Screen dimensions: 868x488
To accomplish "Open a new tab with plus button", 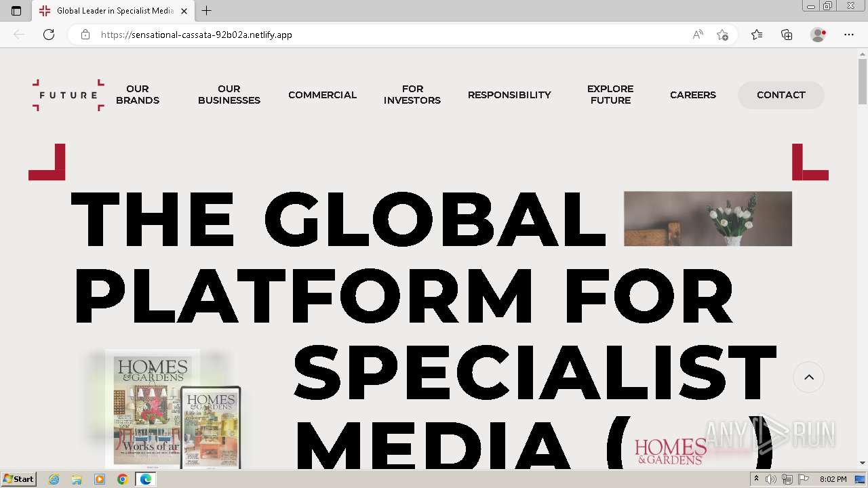I will (207, 11).
